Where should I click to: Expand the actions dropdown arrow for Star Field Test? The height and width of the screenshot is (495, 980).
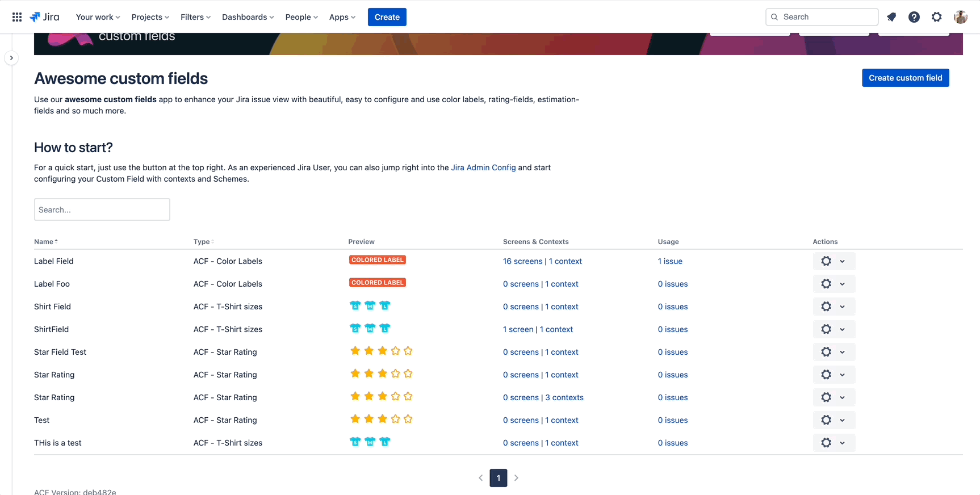click(x=843, y=352)
